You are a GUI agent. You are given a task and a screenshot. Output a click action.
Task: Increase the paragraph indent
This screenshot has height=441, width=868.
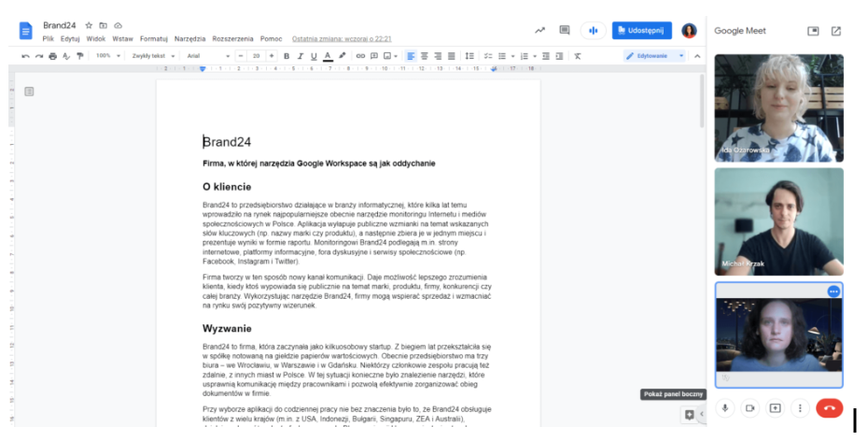pyautogui.click(x=559, y=56)
